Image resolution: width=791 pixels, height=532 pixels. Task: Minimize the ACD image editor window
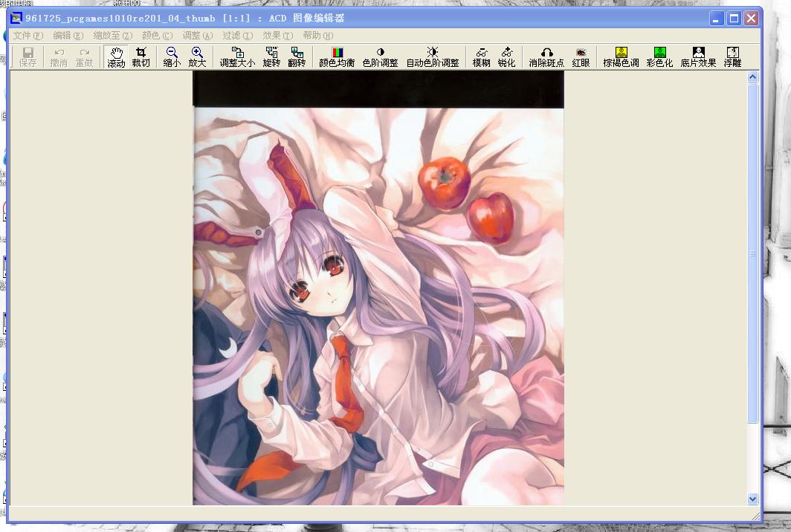[x=717, y=19]
